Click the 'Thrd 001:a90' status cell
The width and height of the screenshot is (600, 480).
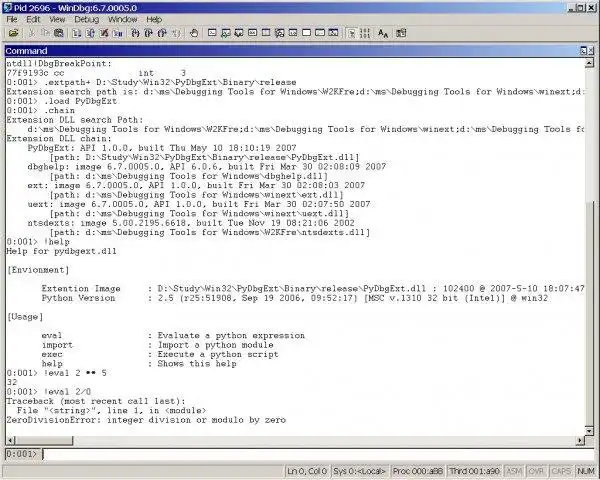point(474,471)
